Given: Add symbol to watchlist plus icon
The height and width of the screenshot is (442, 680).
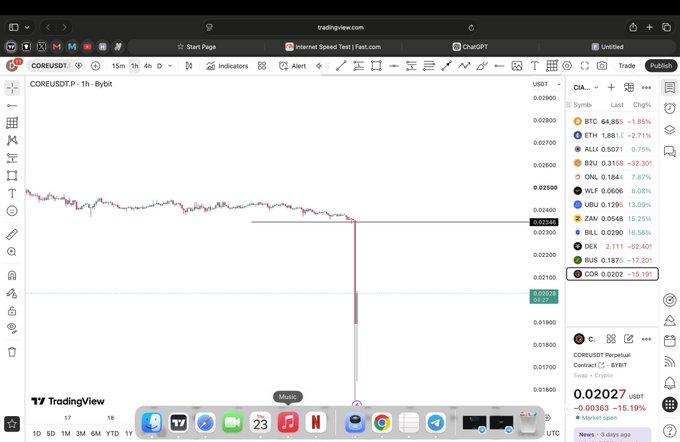Looking at the screenshot, I should pyautogui.click(x=611, y=88).
